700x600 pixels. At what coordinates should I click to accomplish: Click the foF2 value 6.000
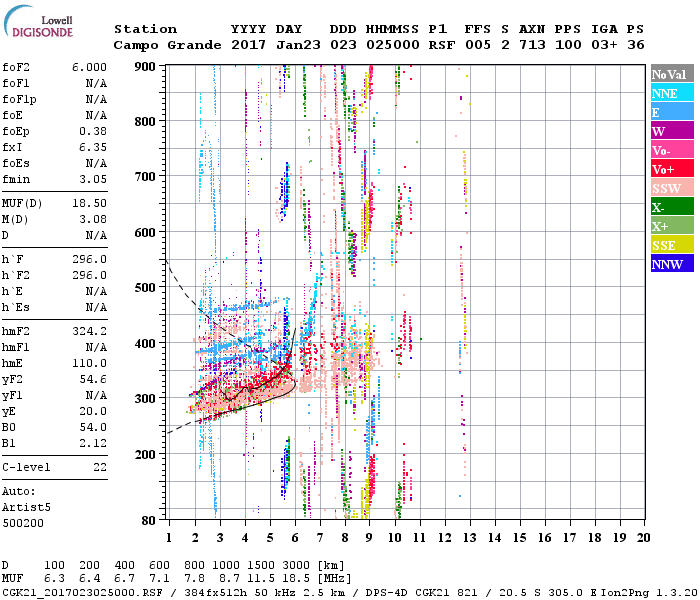89,67
